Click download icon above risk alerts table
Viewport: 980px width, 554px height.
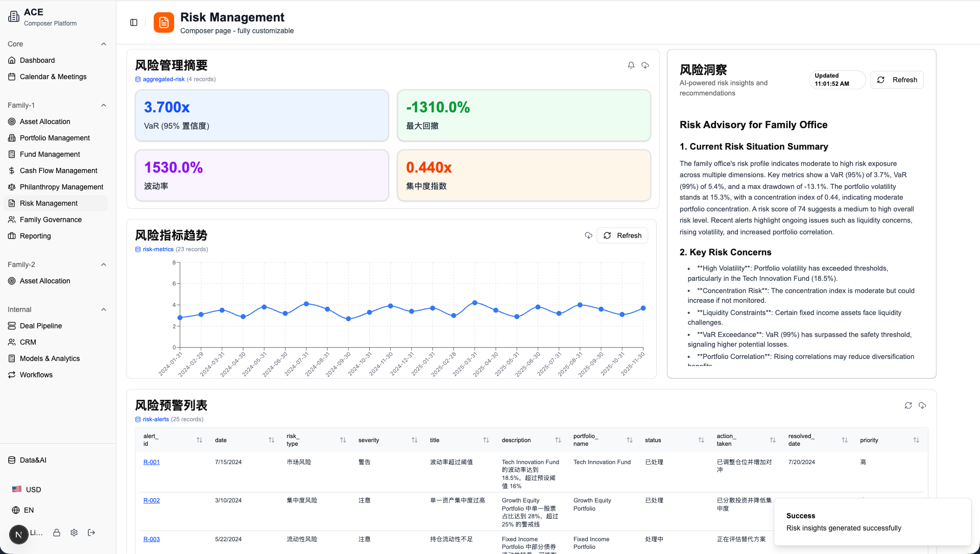(922, 405)
